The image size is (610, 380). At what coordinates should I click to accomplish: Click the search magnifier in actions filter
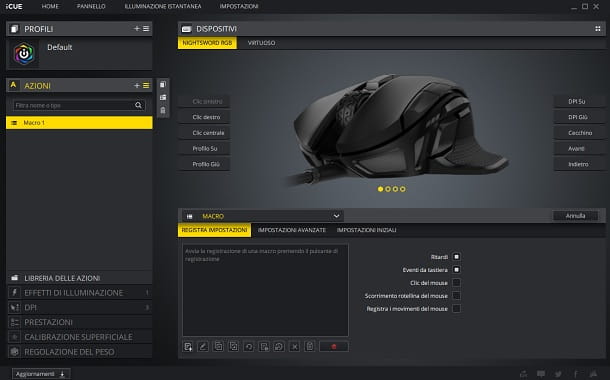pos(138,105)
